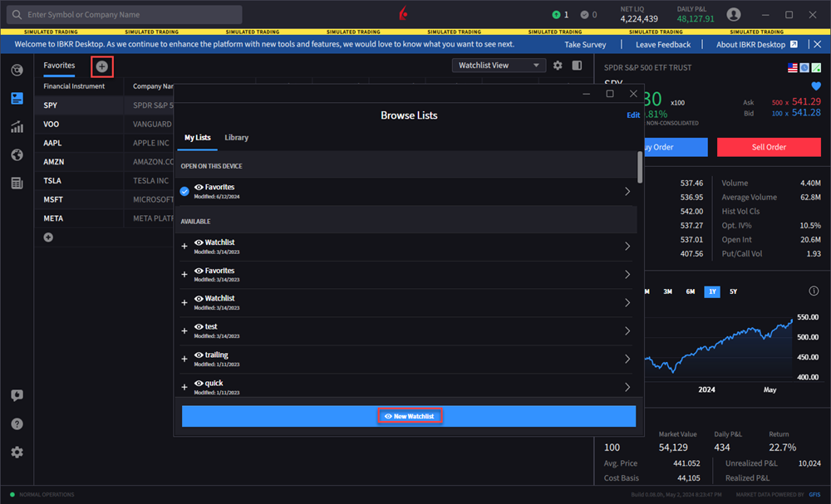The width and height of the screenshot is (831, 504).
Task: Uncheck the open Favorites list checkmark
Action: coord(184,191)
